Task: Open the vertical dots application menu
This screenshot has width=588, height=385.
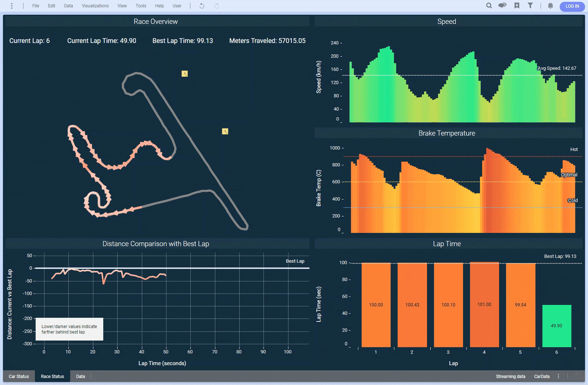Action: pos(12,6)
